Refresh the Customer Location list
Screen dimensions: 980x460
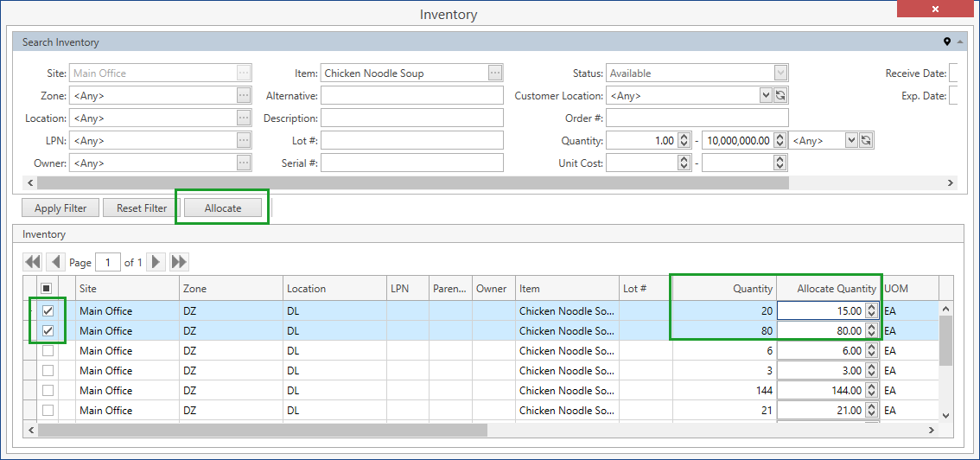click(780, 96)
